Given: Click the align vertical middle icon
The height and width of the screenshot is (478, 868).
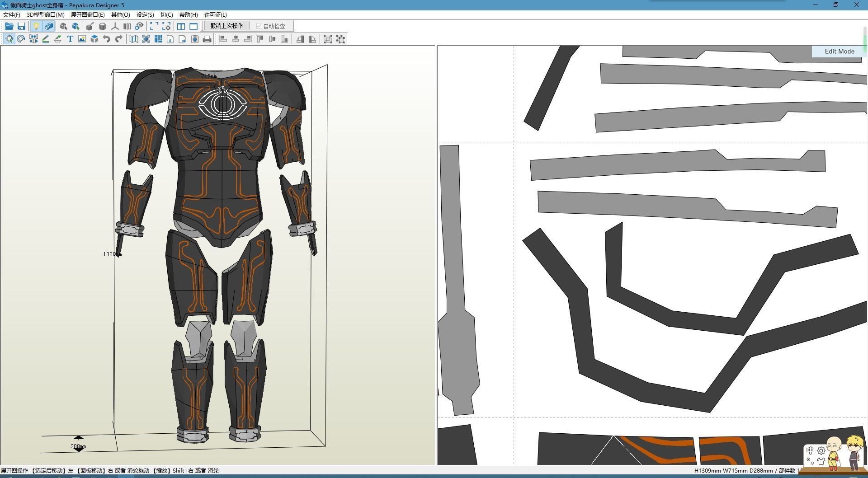Looking at the screenshot, I should tap(272, 39).
